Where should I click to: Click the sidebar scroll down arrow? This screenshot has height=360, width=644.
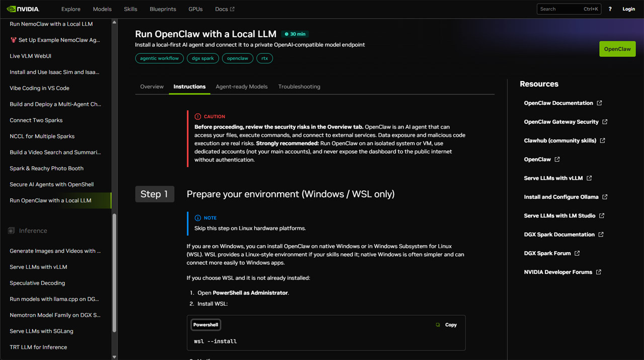(114, 356)
